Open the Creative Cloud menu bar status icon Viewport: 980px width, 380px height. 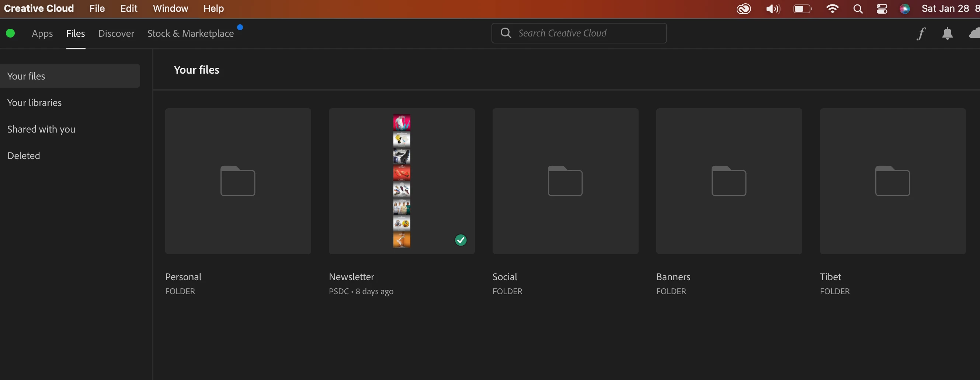point(743,9)
